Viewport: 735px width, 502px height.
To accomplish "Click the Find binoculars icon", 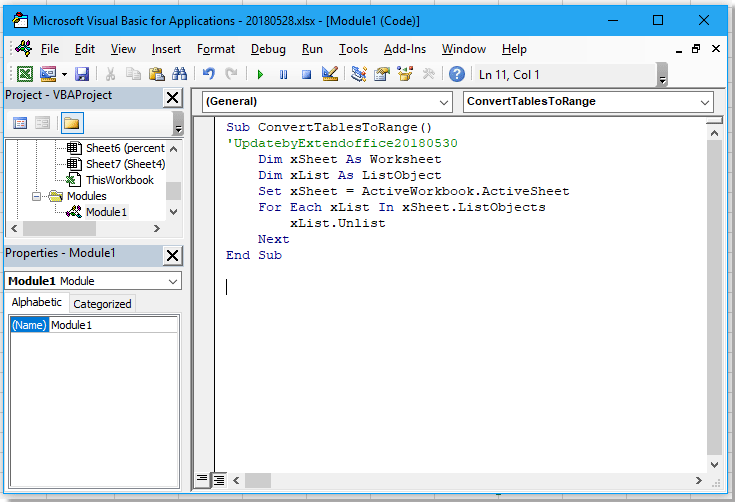I will coord(180,74).
